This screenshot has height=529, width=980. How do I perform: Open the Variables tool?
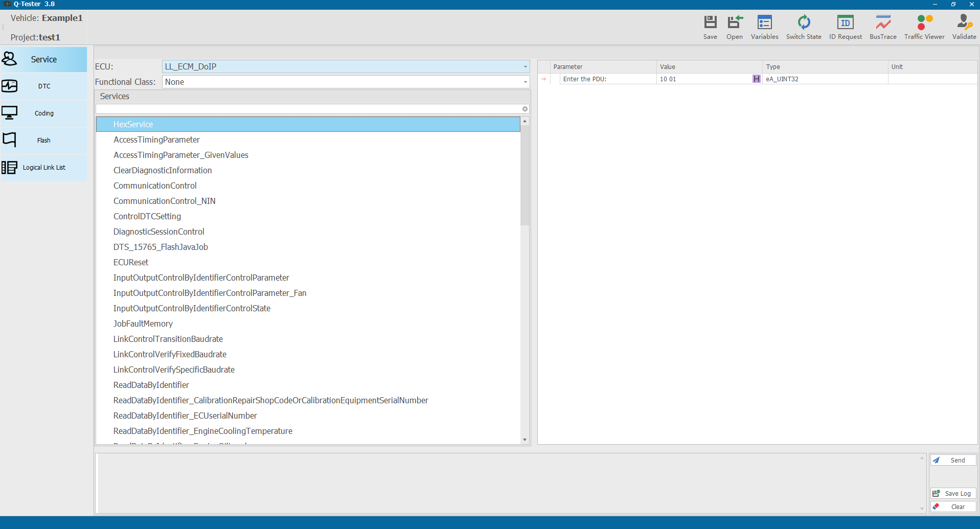coord(764,27)
